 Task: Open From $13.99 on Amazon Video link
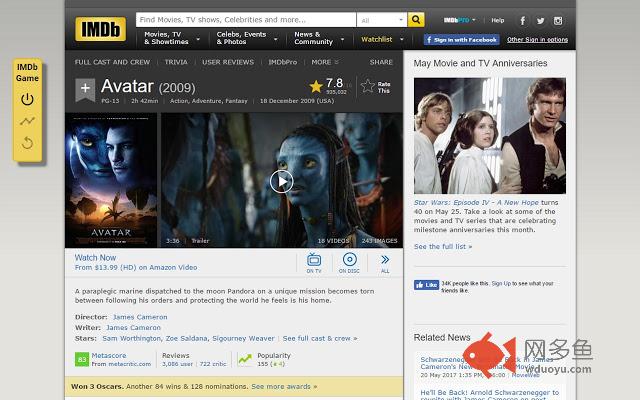tap(136, 268)
